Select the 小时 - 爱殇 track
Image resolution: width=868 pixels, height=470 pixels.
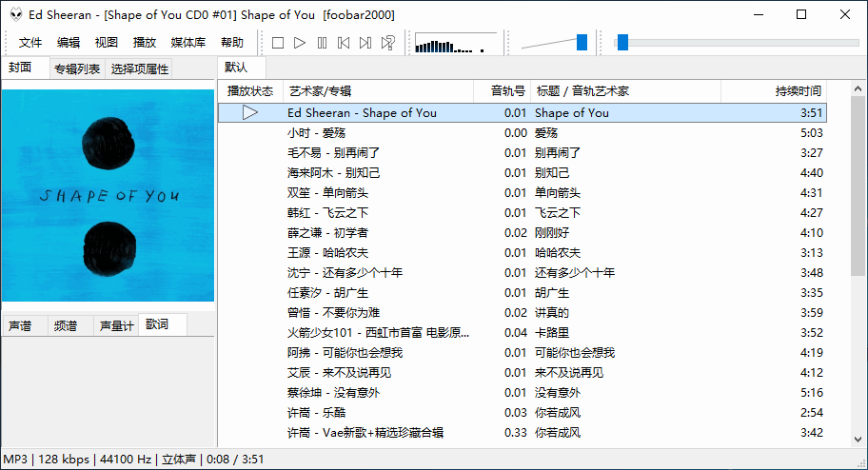(523, 133)
